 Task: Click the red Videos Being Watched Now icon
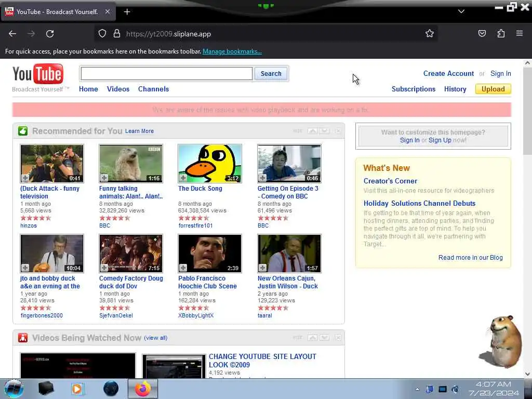pyautogui.click(x=23, y=338)
